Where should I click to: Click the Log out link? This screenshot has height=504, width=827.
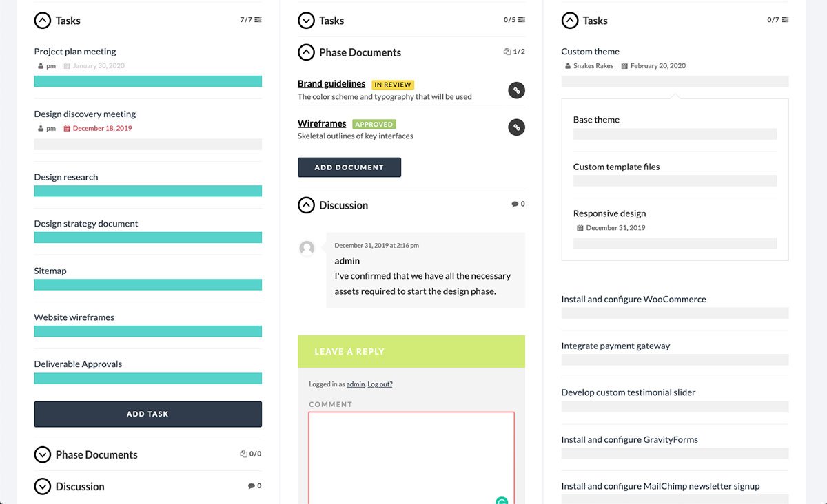click(x=380, y=384)
